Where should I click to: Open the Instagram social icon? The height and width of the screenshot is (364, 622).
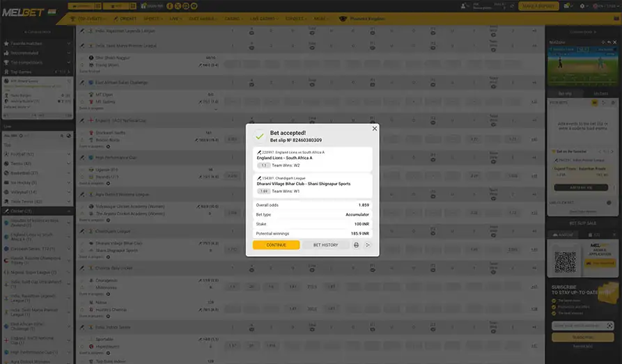[186, 6]
